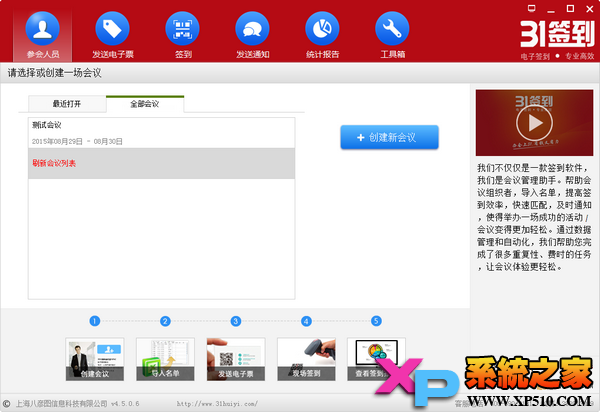Viewport: 600px width, 412px height.
Task: Open the 现场签到 step thumbnail
Action: [307, 359]
